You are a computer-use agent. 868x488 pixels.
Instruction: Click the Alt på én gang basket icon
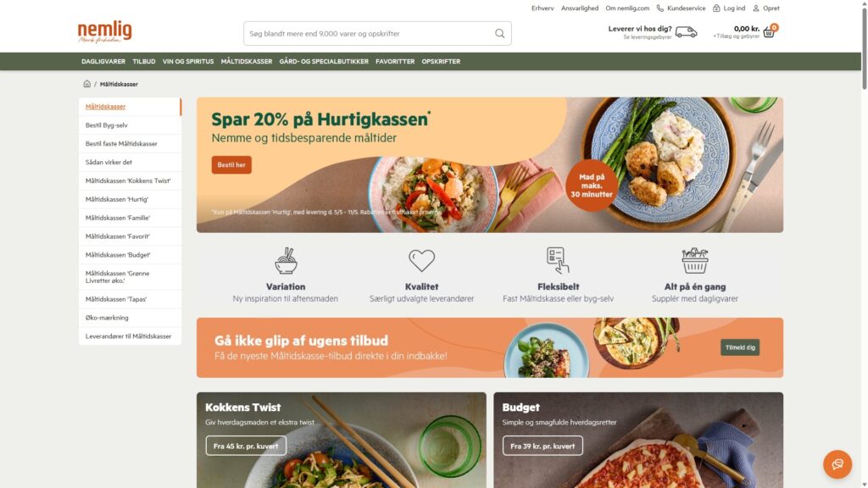click(695, 260)
